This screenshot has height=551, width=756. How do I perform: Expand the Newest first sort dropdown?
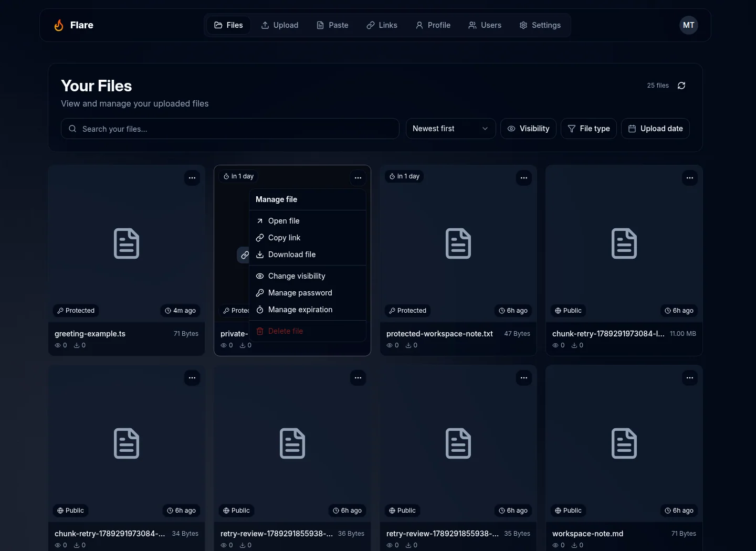451,129
